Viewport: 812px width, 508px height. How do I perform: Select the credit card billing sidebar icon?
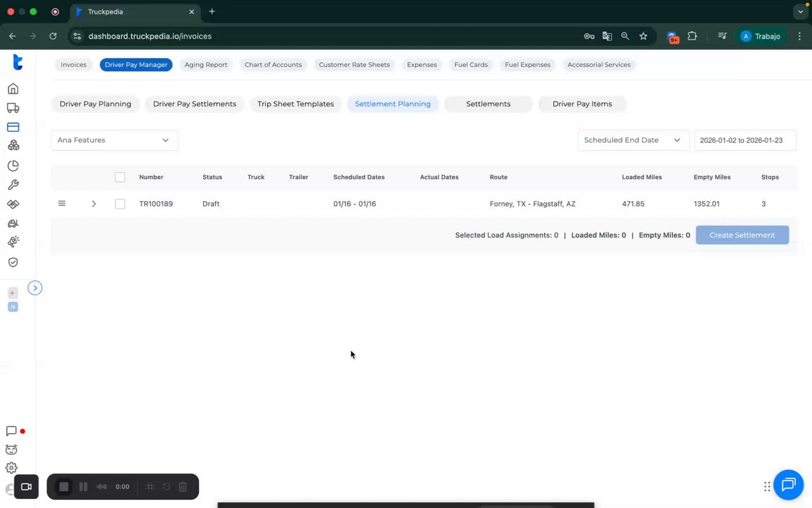[x=13, y=127]
